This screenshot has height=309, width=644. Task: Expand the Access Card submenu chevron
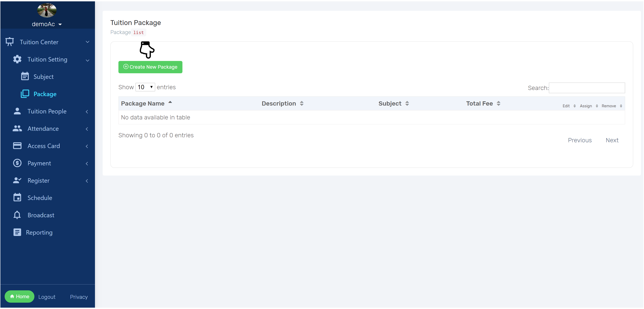pos(87,146)
